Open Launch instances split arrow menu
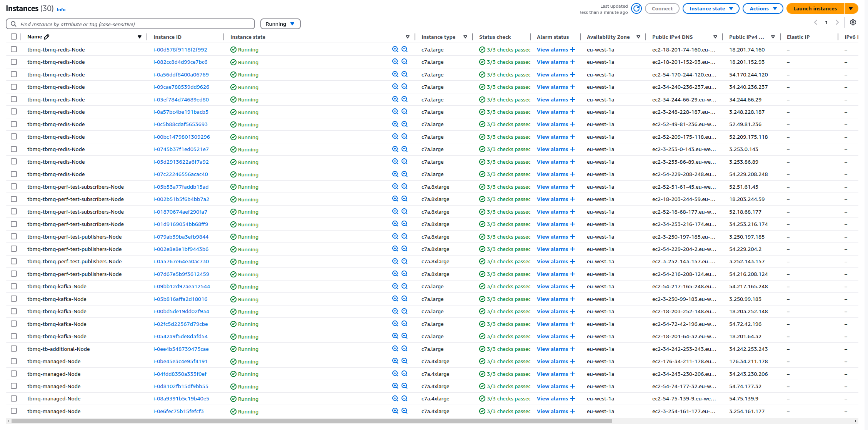This screenshot has height=430, width=868. (x=851, y=8)
